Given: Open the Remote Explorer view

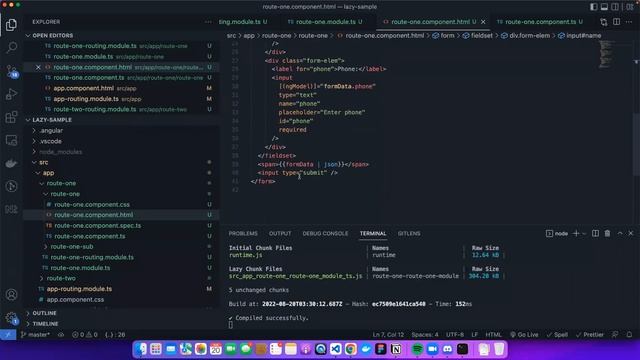Looking at the screenshot, I should [x=11, y=140].
